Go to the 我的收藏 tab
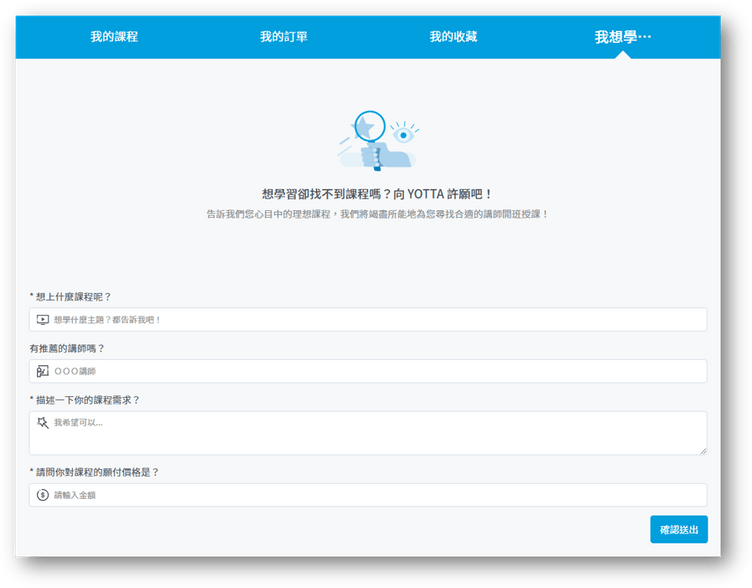 tap(453, 37)
